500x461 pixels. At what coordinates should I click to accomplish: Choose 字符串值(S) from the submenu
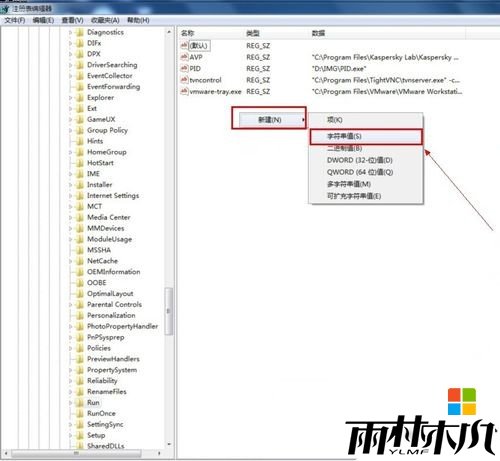point(366,136)
